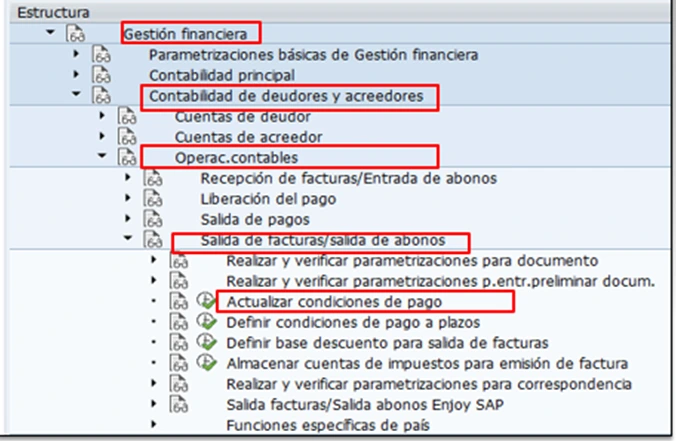Viewport: 676px width, 441px height.
Task: Collapse Salida de facturas/salida de abonos
Action: 128,238
